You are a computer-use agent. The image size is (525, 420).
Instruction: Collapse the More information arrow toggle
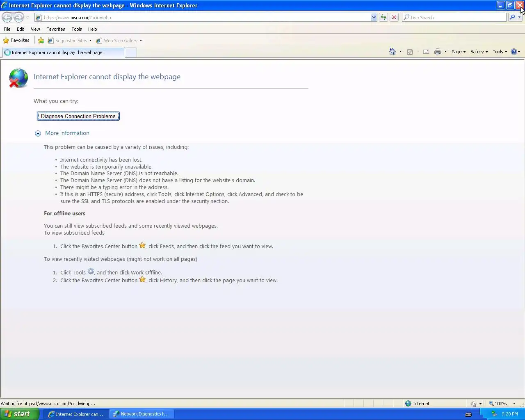[38, 133]
